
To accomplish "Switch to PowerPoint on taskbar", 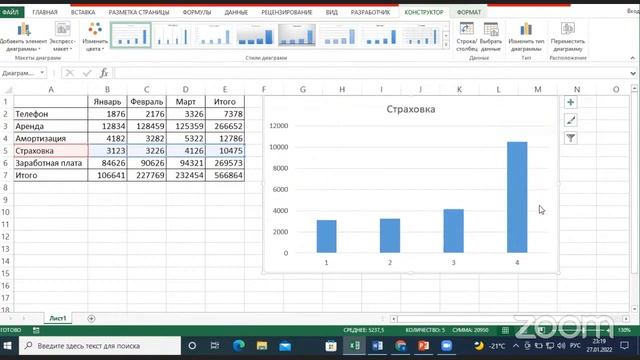I will [423, 346].
